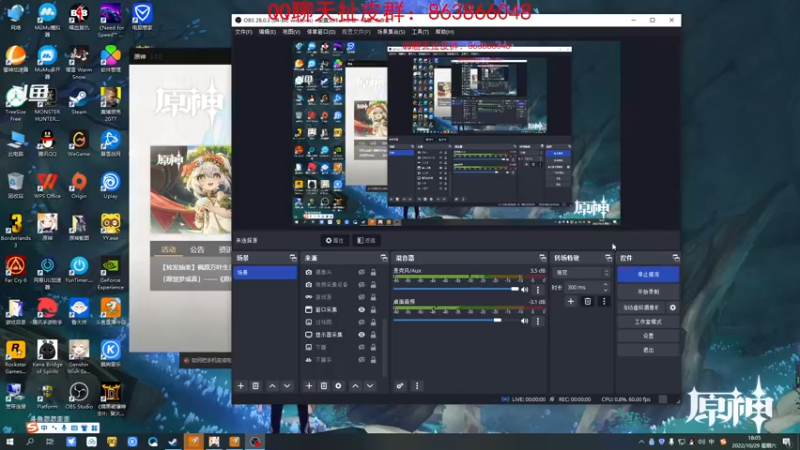The width and height of the screenshot is (800, 450).
Task: Hide the 显示器采集 source
Action: (361, 335)
